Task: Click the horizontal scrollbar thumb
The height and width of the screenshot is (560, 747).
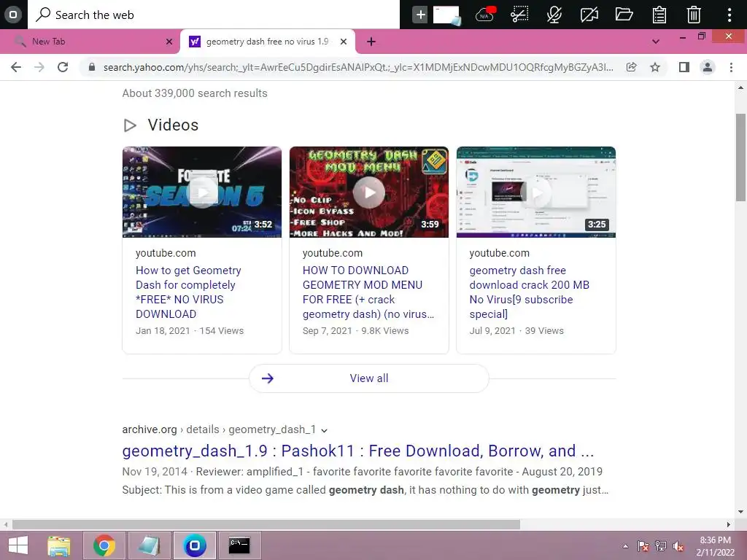Action: pos(266,524)
